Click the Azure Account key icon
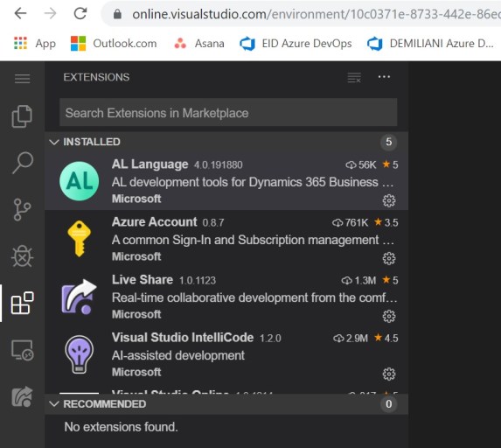Image resolution: width=501 pixels, height=448 pixels. 80,239
